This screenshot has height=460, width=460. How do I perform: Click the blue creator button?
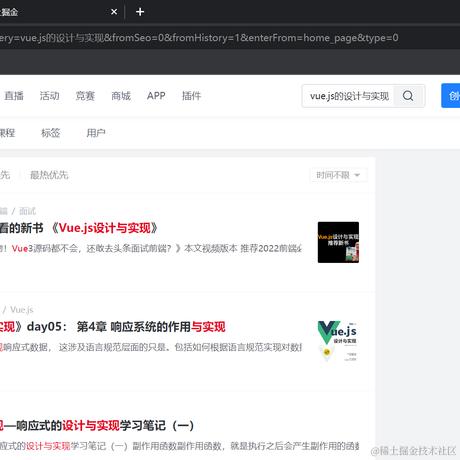point(451,96)
